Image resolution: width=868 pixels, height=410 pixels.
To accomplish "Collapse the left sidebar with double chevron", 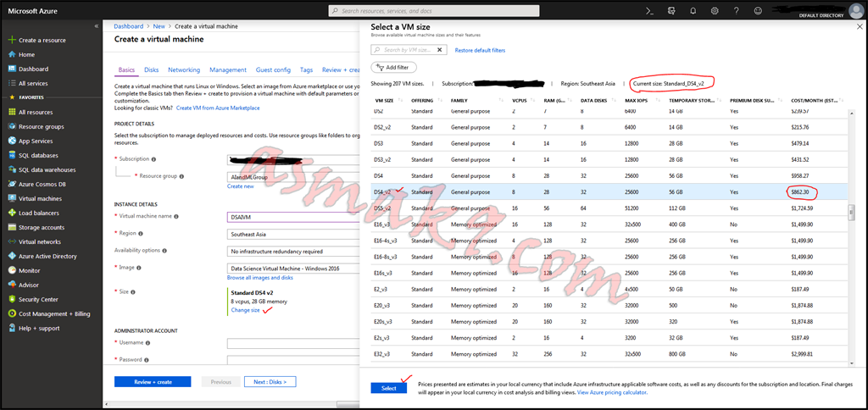I will click(97, 26).
